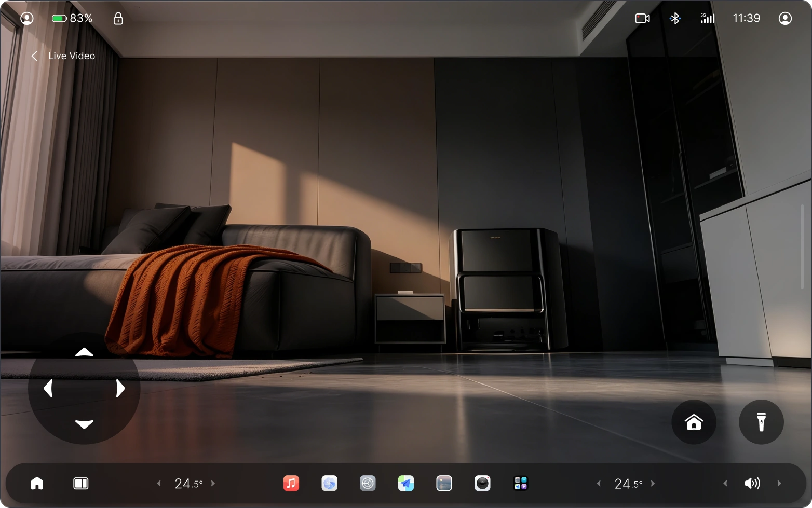Move the camera down with the down arrow
Screen dimensions: 812x508
pyautogui.click(x=84, y=424)
